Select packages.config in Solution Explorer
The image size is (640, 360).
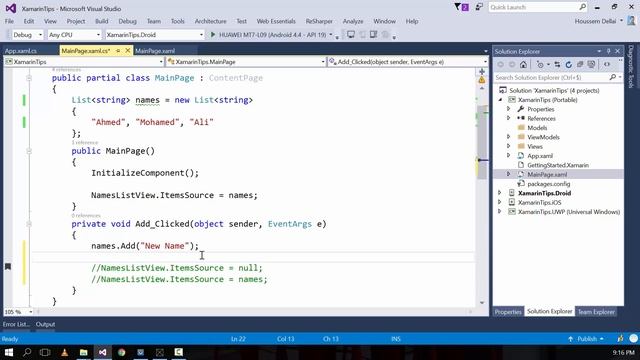549,184
